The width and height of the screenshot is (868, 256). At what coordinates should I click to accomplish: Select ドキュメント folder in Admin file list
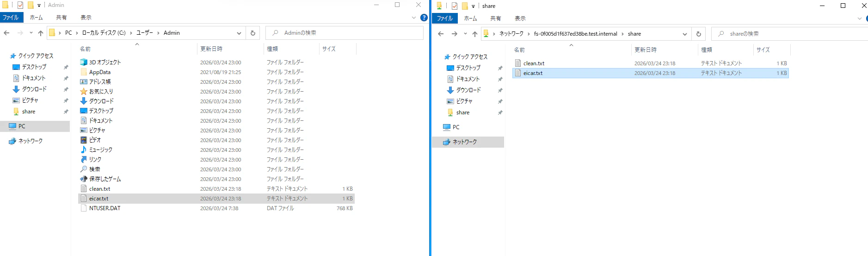coord(101,120)
